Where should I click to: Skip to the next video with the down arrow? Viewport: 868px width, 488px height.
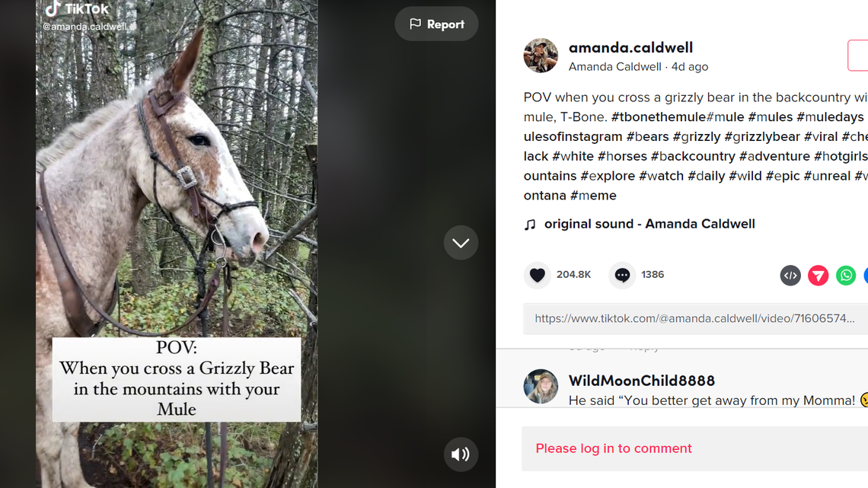tap(460, 242)
